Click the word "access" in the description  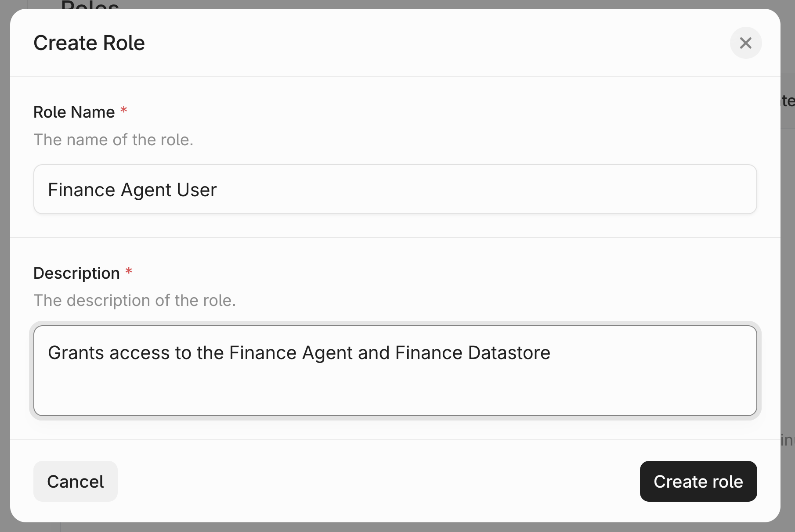click(x=139, y=353)
